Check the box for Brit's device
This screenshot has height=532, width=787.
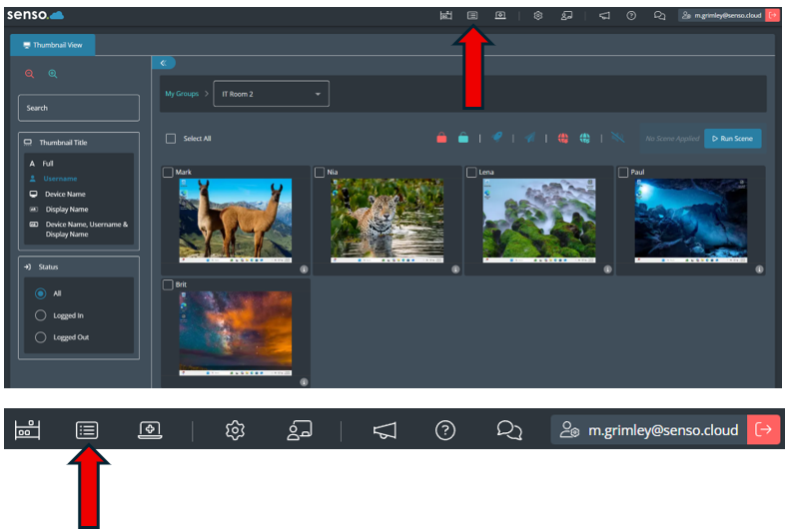tap(168, 284)
